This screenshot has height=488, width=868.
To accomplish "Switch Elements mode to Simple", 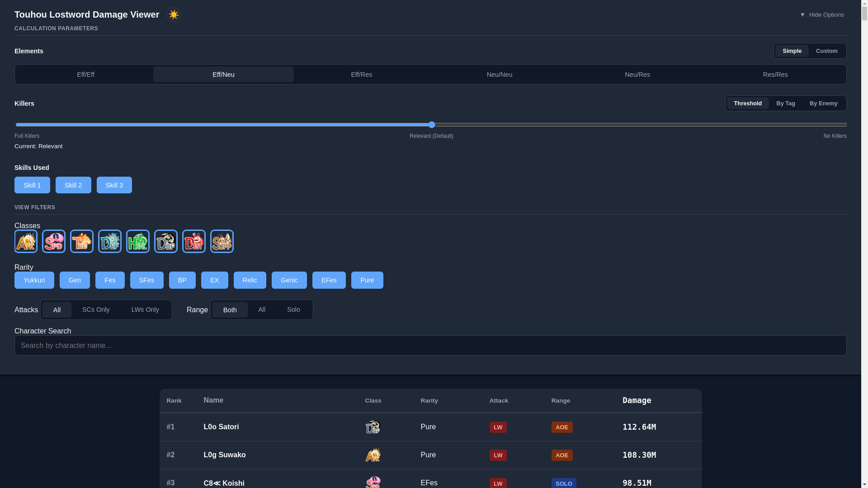I will click(792, 51).
